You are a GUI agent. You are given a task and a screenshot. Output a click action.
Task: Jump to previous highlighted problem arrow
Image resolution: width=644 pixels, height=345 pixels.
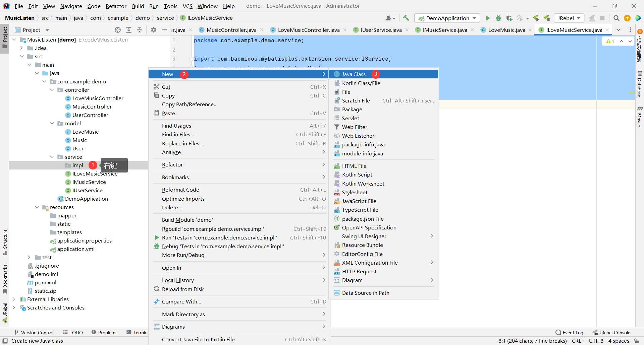tap(622, 41)
